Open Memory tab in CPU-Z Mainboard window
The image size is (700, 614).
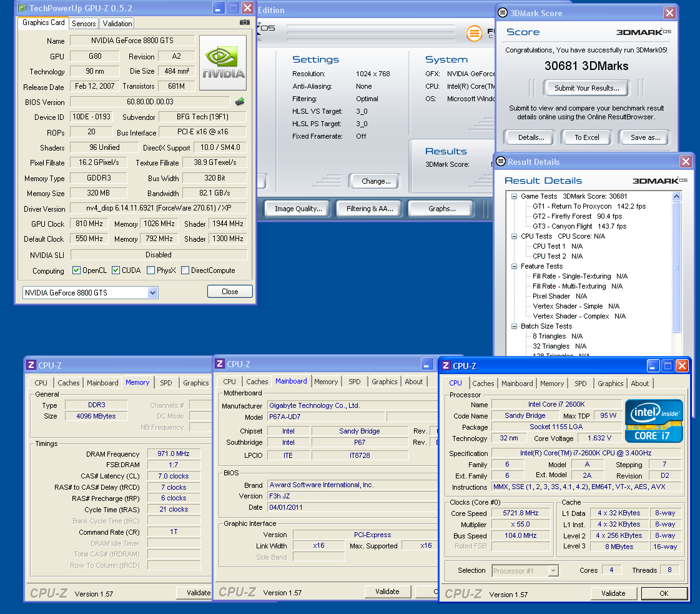[x=326, y=382]
